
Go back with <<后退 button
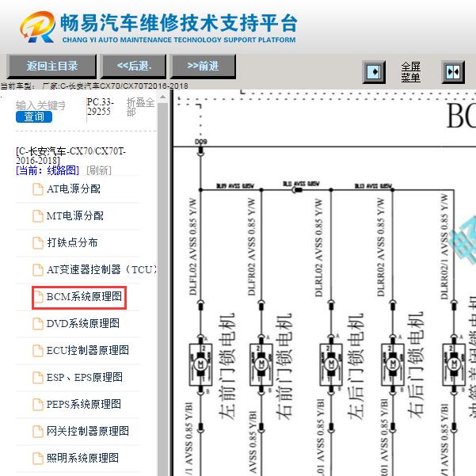(134, 67)
